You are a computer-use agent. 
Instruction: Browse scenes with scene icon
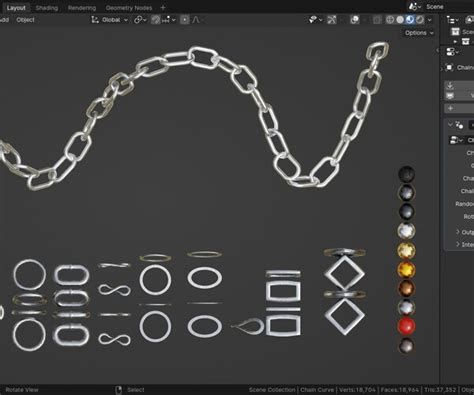414,7
